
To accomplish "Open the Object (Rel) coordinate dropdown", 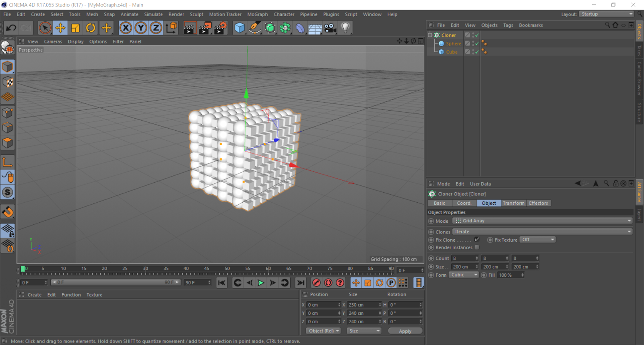I will [323, 331].
